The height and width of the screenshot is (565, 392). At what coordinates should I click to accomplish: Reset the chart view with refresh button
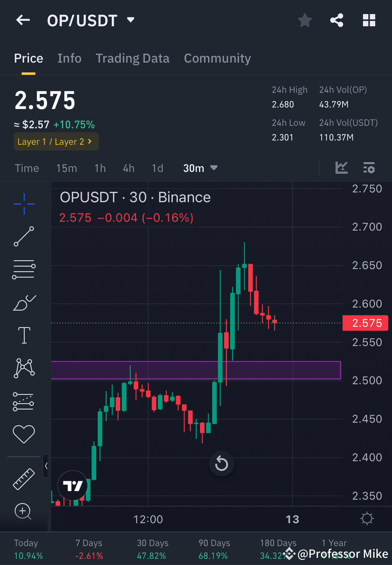pos(221,464)
